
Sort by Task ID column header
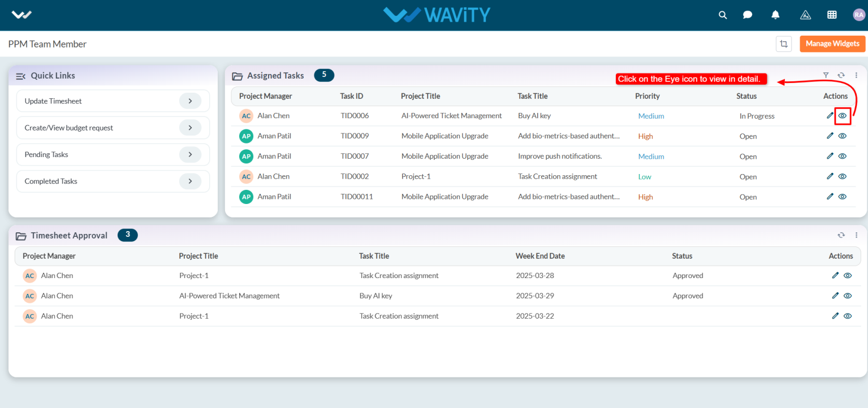tap(352, 96)
